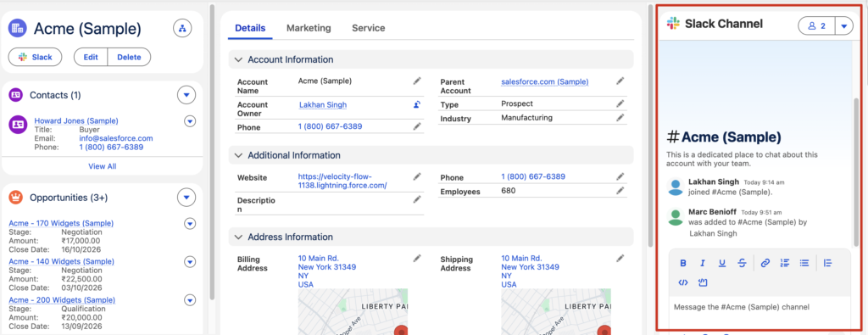The width and height of the screenshot is (868, 335).
Task: Edit the Employees field pencil
Action: click(x=620, y=191)
